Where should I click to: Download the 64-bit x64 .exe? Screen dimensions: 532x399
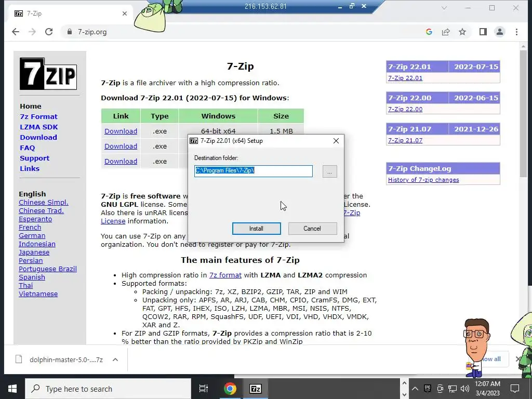tap(121, 131)
